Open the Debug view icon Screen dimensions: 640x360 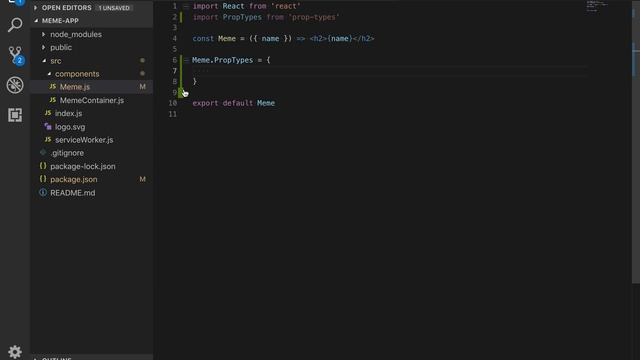15,85
